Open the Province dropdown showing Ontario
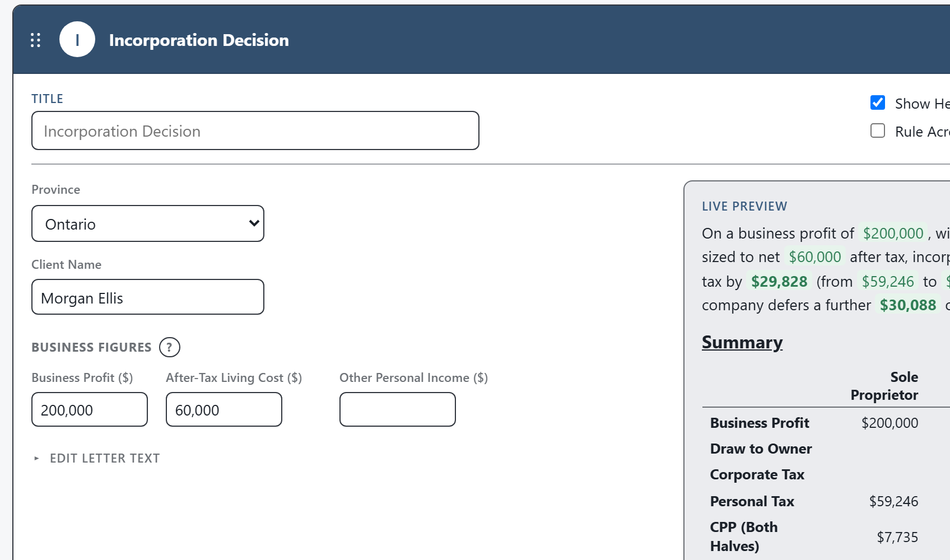 click(x=148, y=223)
